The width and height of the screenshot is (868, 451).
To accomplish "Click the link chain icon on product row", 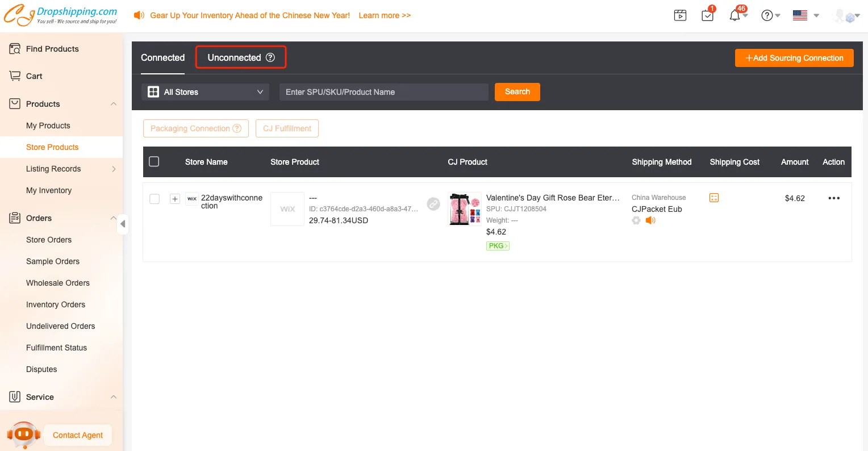I will (x=433, y=204).
